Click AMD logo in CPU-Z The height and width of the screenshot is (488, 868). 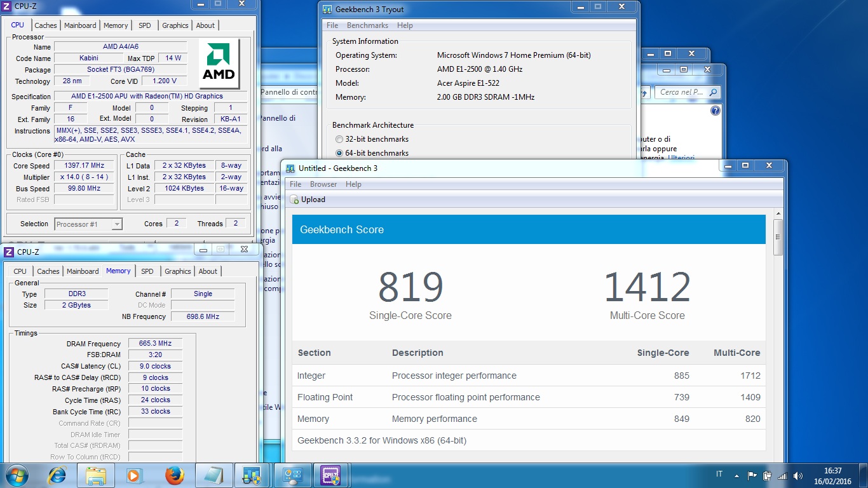pyautogui.click(x=219, y=64)
